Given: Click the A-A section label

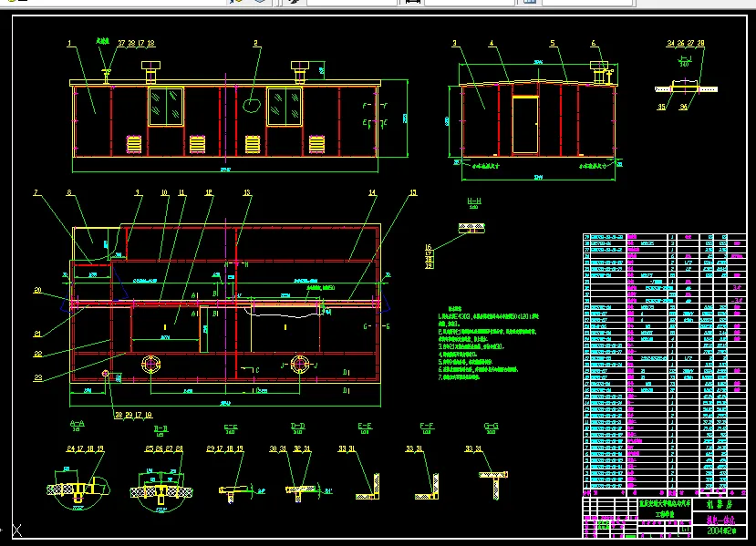Looking at the screenshot, I should click(78, 424).
